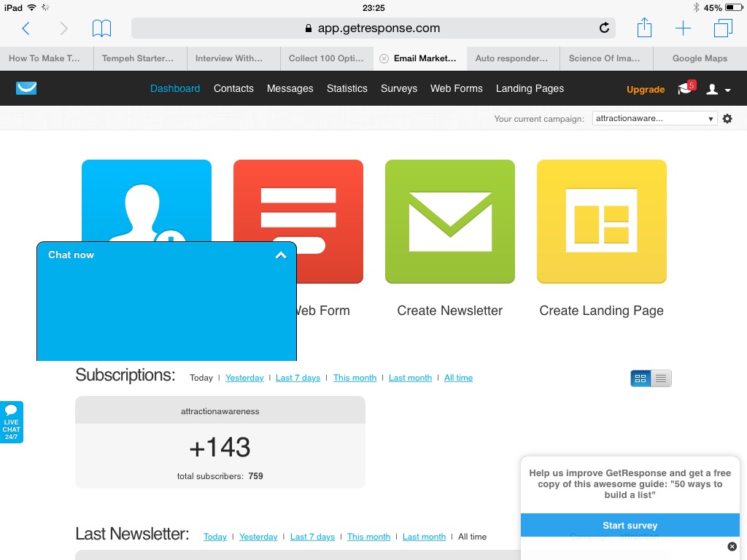Click the red web form tile
This screenshot has height=560, width=747.
330,221
